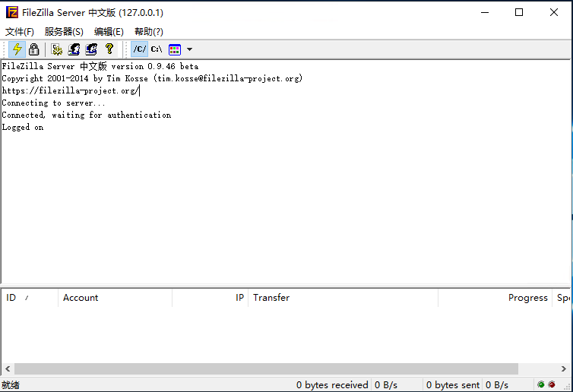
Task: Click the green receive indicator light
Action: [541, 384]
